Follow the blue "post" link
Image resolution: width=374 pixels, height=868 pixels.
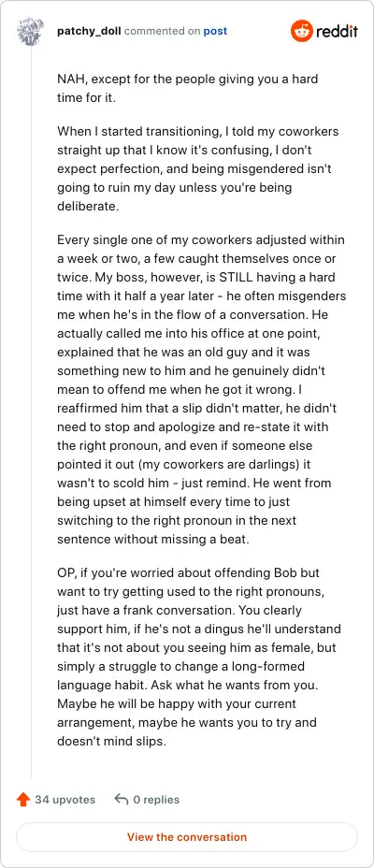pyautogui.click(x=215, y=31)
